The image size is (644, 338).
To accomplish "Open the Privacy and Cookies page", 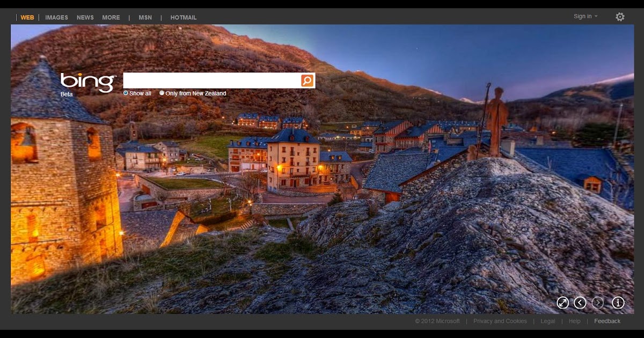I will (500, 321).
